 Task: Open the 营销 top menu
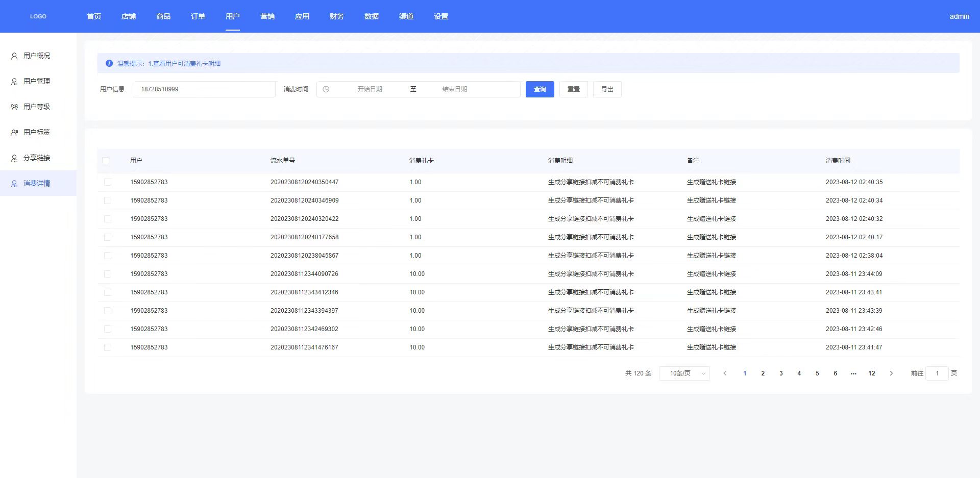tap(267, 16)
